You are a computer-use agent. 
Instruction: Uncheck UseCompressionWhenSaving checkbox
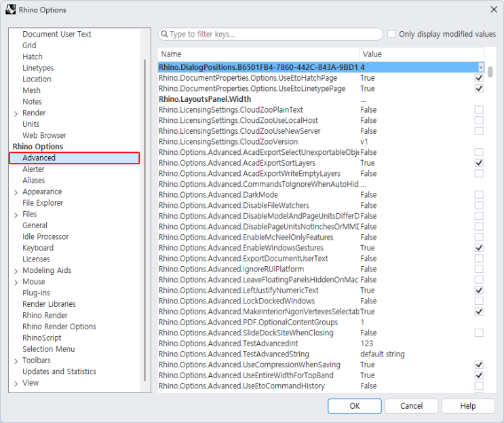[479, 365]
